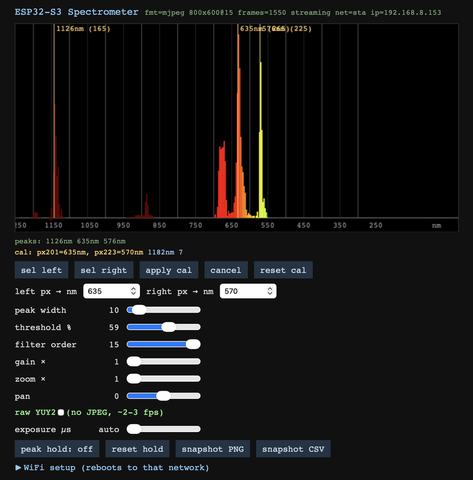Enable the raw YUY2 checkbox
The image size is (473, 480).
pos(61,413)
